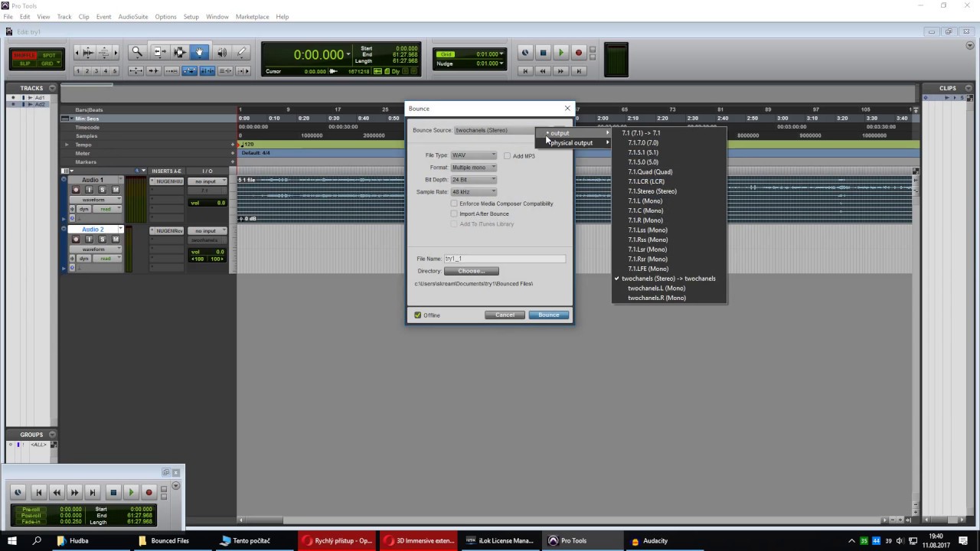Select the Scrubber speaker tool
The height and width of the screenshot is (551, 980).
pyautogui.click(x=222, y=52)
